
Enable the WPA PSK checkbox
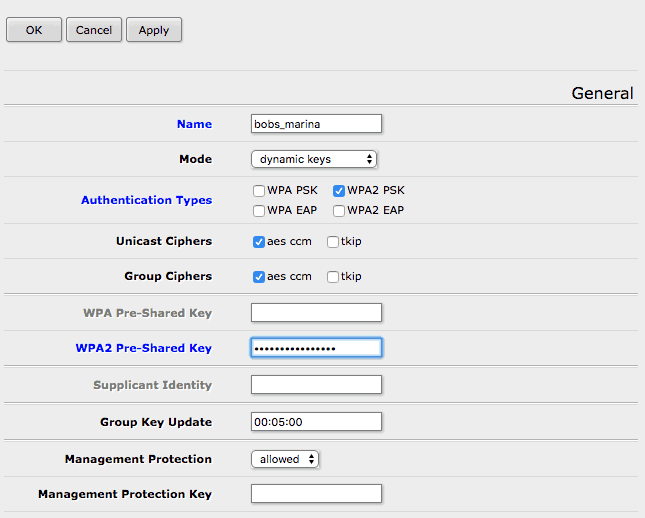click(259, 191)
